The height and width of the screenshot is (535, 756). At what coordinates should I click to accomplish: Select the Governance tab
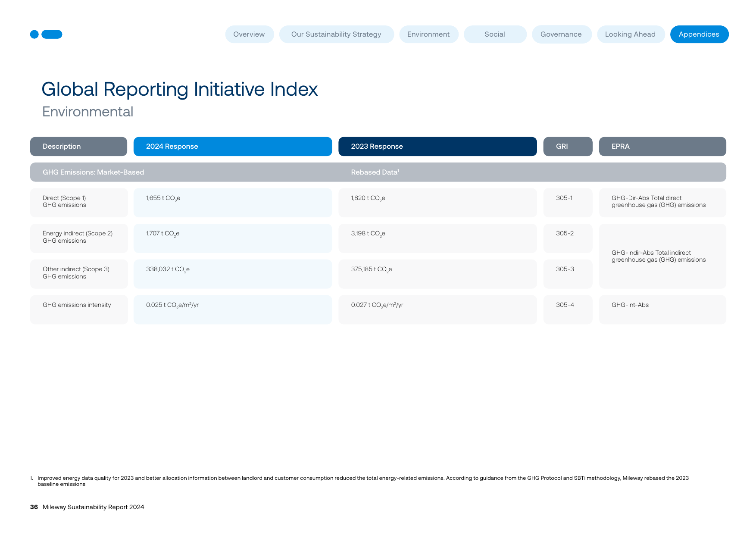click(561, 34)
